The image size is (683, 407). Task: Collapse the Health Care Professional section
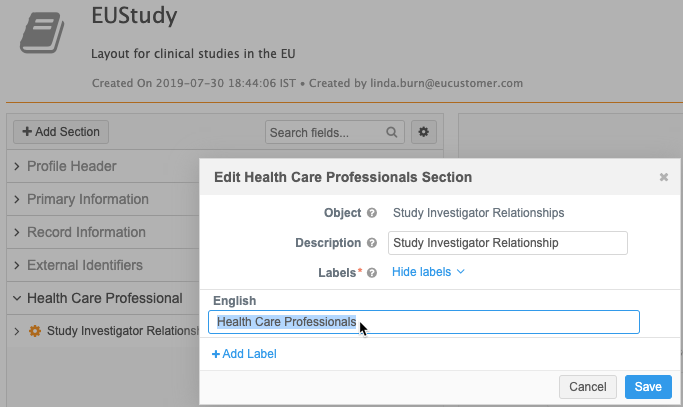click(x=17, y=298)
